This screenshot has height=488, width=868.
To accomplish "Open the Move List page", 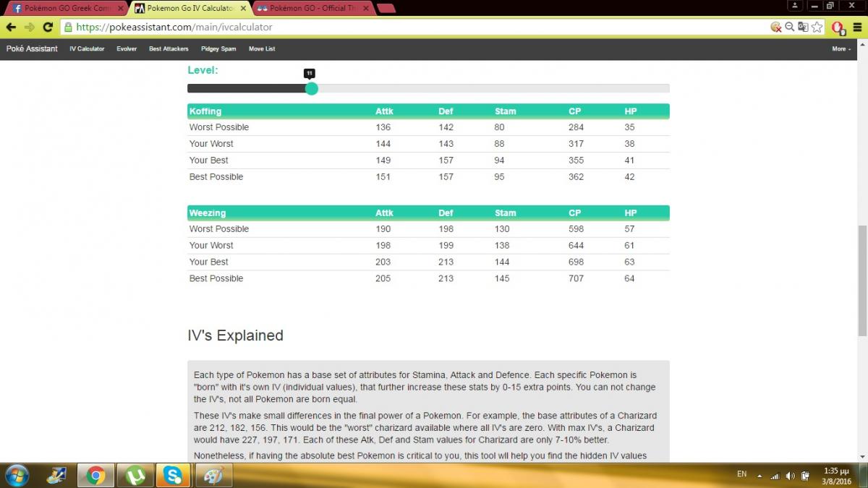I will (x=262, y=49).
